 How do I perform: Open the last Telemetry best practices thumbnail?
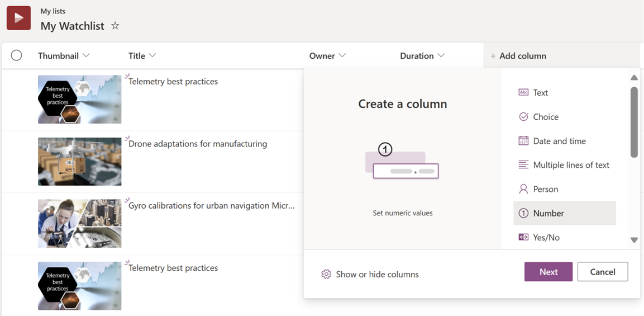80,286
